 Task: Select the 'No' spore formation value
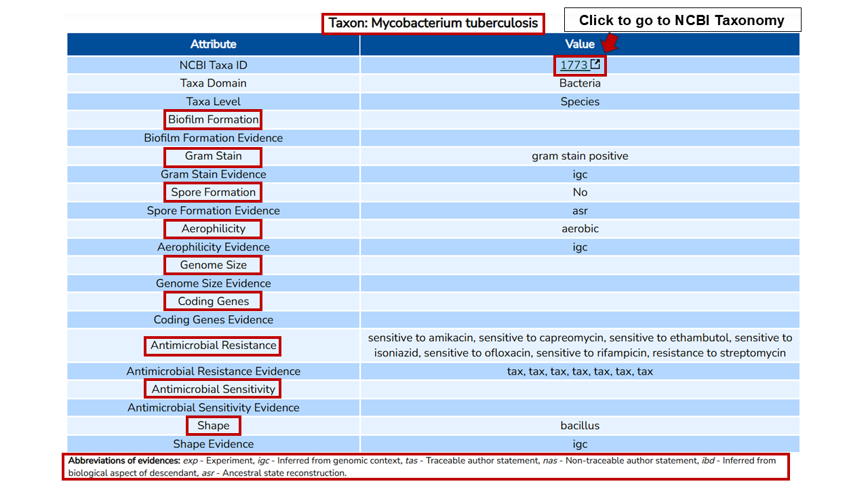point(580,192)
